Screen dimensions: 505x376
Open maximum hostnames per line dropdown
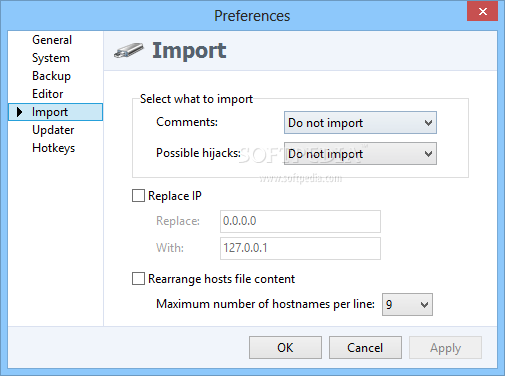pos(407,304)
